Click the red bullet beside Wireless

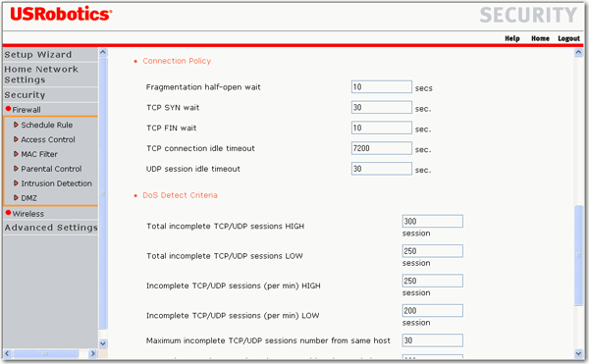[8, 213]
